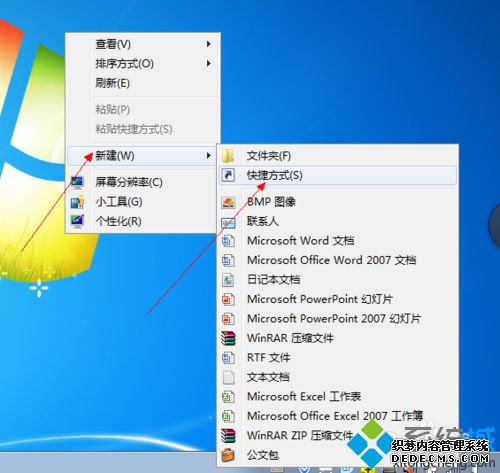Click the blank page icon beside 文本文档

point(228,377)
